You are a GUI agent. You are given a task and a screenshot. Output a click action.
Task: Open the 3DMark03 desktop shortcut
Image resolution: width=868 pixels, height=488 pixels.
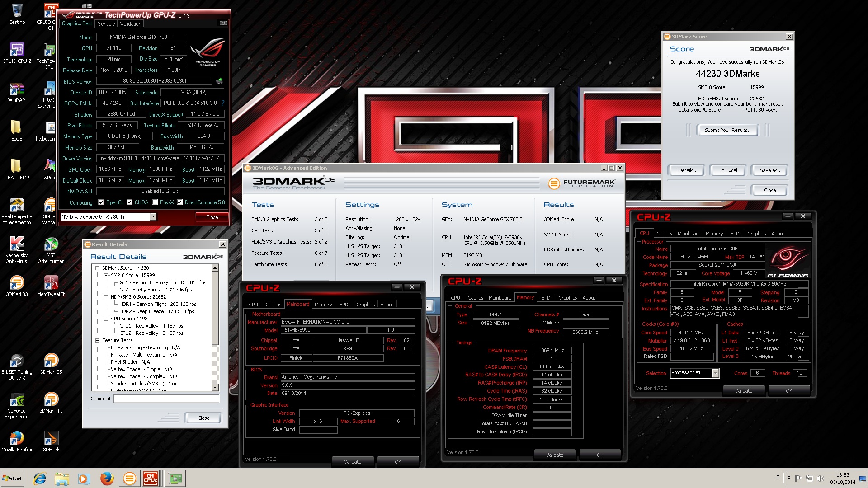click(x=17, y=286)
